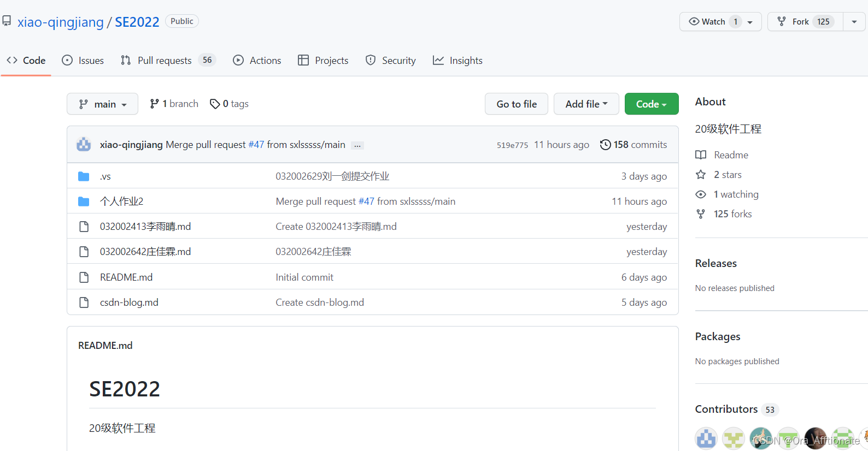Open file 032002413李雨晴.md
The height and width of the screenshot is (451, 868).
[145, 227]
